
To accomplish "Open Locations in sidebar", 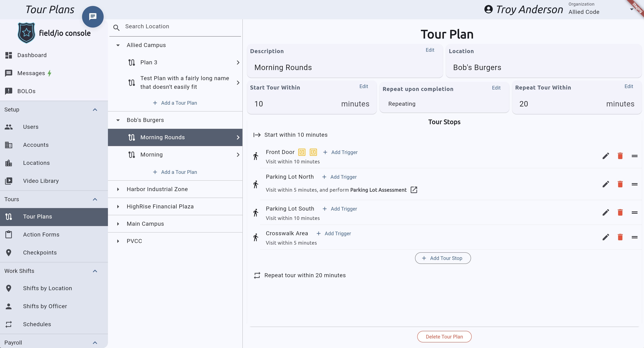I will coord(54,163).
